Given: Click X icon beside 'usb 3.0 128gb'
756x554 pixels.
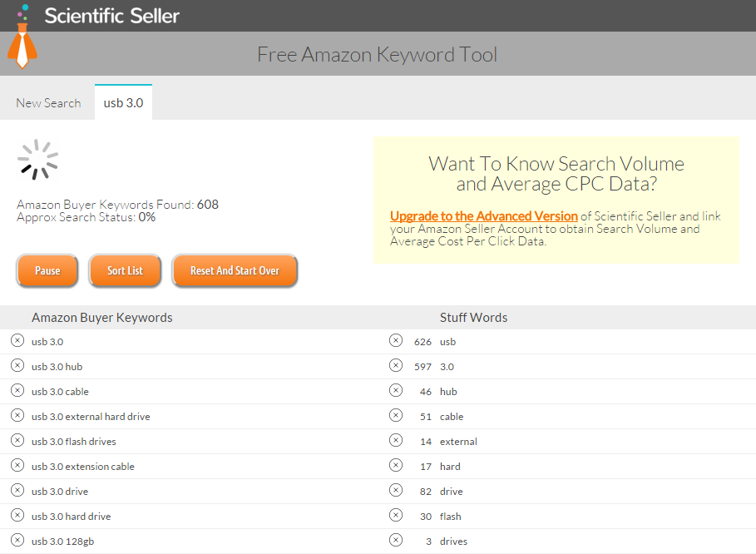Looking at the screenshot, I should pyautogui.click(x=17, y=540).
